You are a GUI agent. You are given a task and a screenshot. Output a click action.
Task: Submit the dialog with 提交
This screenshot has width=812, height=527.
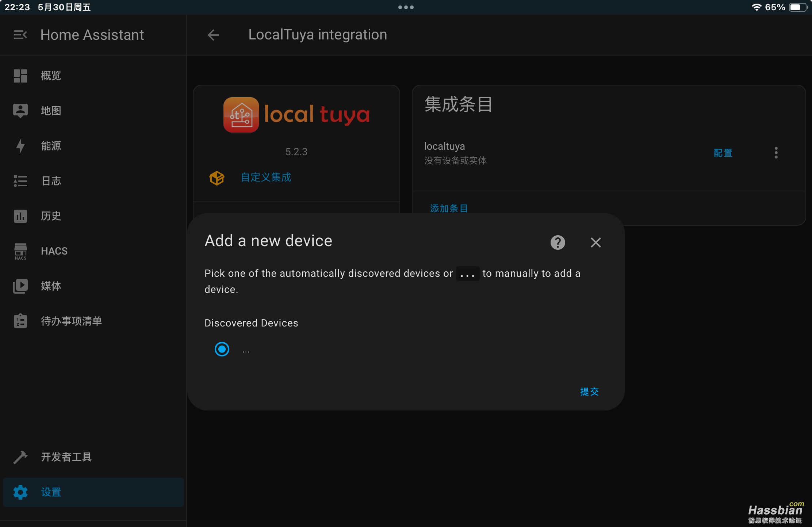click(x=589, y=392)
